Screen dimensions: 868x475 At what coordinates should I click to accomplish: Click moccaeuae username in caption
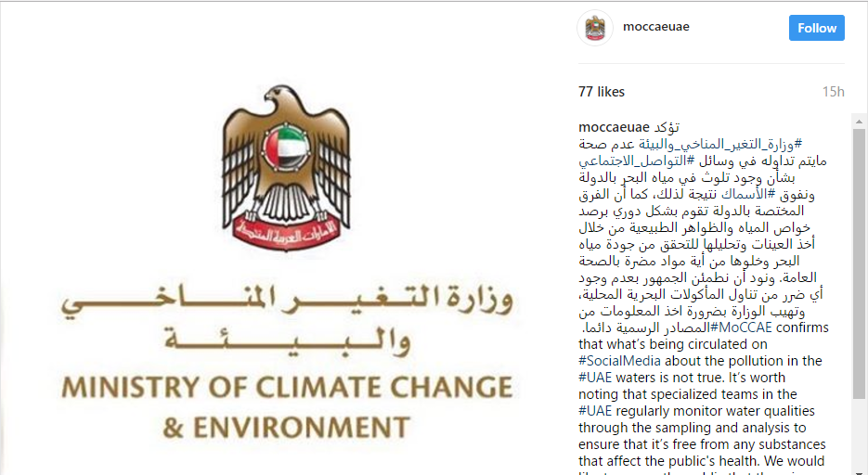tap(606, 128)
